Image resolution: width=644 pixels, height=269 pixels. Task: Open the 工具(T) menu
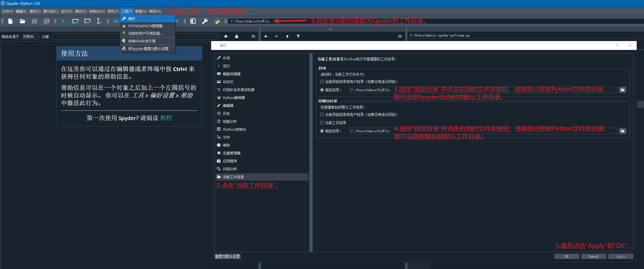pyautogui.click(x=127, y=11)
